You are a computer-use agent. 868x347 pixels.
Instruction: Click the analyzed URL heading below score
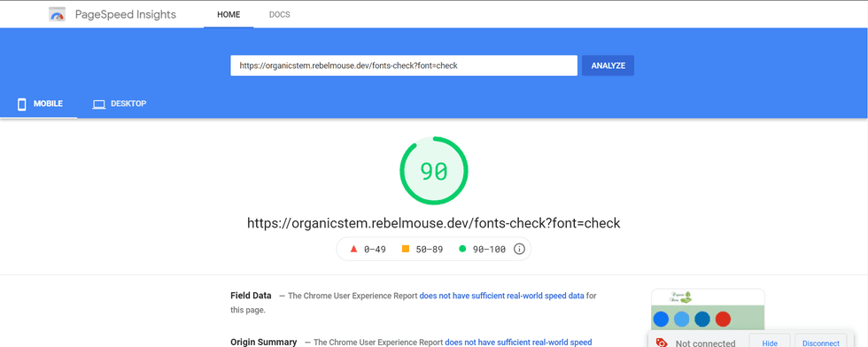pyautogui.click(x=433, y=223)
